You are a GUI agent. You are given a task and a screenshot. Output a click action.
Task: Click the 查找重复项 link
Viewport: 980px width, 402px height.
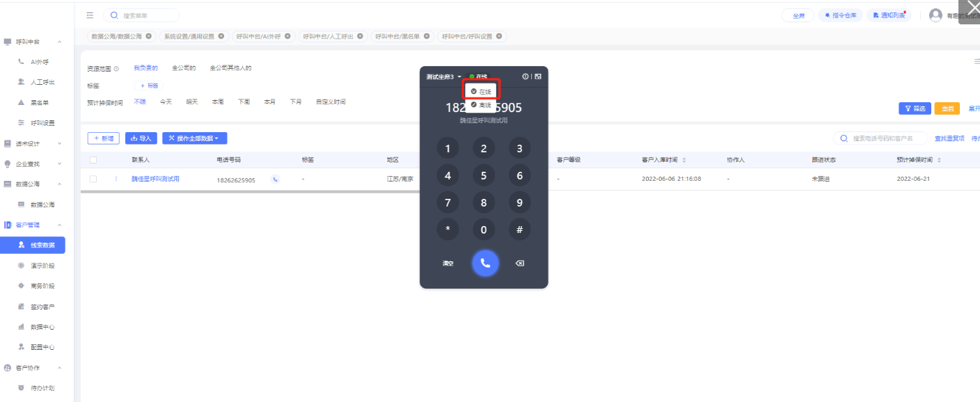(x=949, y=138)
